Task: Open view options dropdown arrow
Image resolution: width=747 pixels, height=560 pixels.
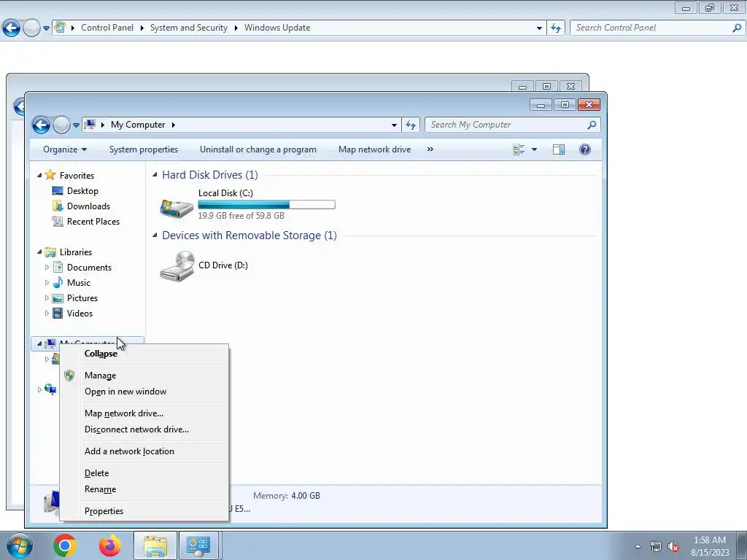Action: click(x=534, y=149)
